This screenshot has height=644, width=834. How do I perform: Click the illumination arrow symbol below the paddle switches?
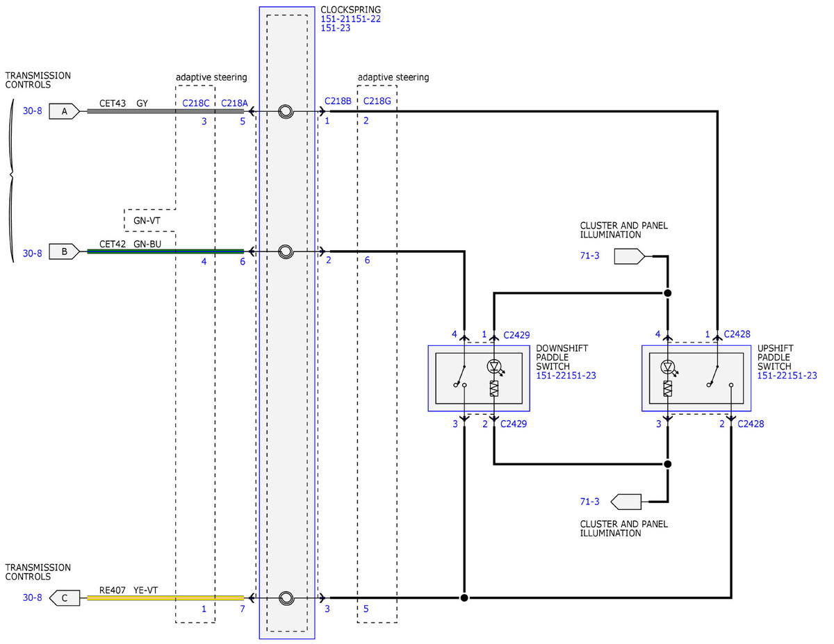tap(625, 500)
